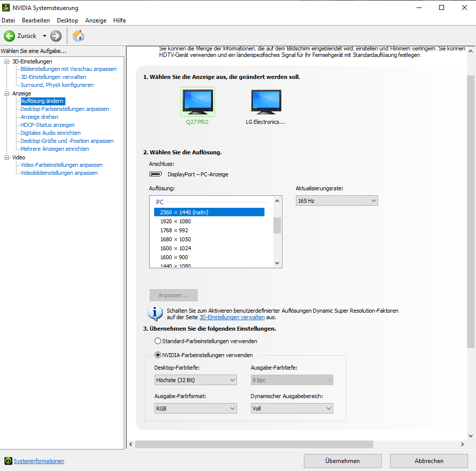
Task: Click the Abbrechen button
Action: [x=429, y=461]
